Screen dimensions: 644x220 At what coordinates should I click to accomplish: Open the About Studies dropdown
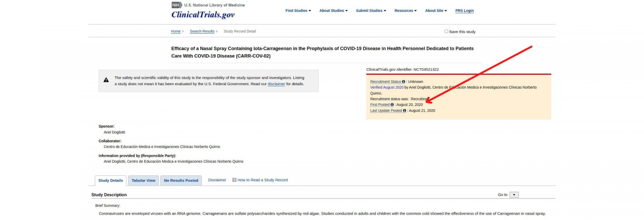click(x=333, y=11)
